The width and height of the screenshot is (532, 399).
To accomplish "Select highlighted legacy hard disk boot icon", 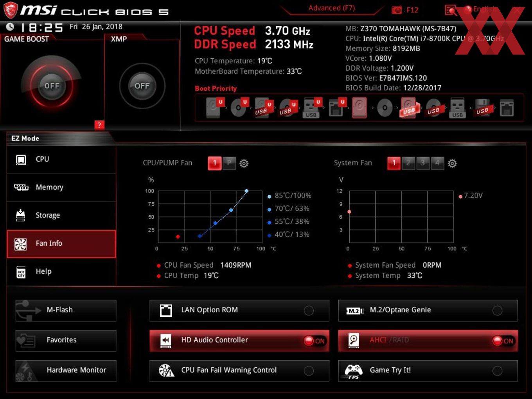I will tap(359, 108).
